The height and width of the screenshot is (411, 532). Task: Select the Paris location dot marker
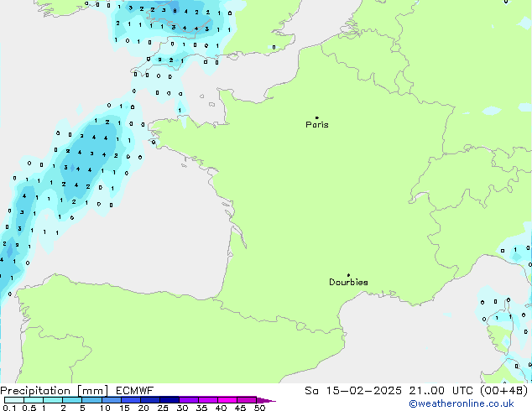[x=317, y=117]
